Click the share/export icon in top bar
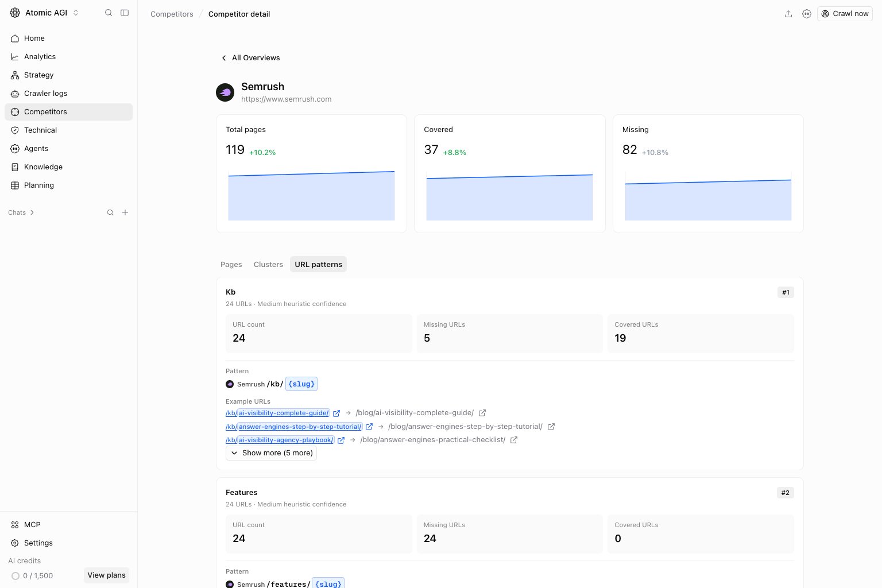Screen dimensions: 882x588 pos(788,14)
